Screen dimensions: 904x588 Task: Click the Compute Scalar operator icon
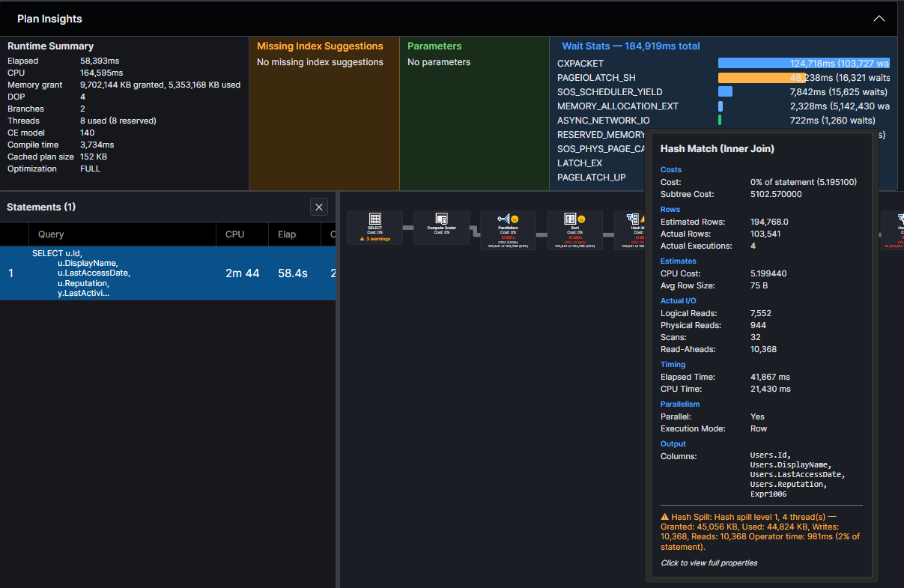click(441, 219)
